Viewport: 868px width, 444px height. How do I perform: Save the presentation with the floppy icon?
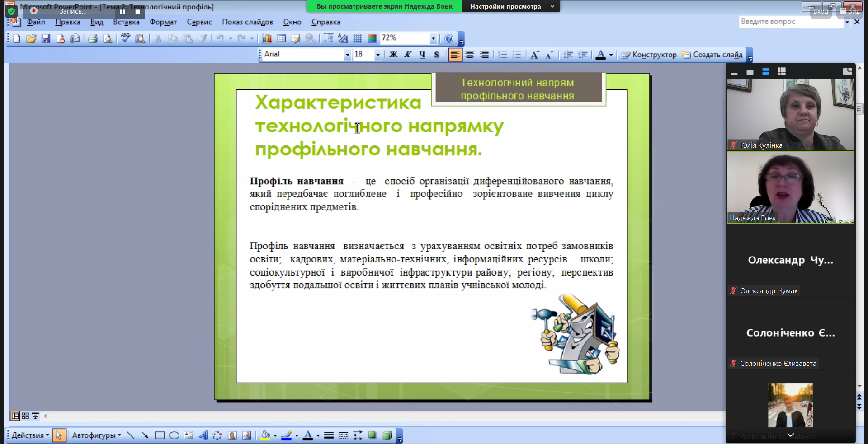tap(46, 38)
